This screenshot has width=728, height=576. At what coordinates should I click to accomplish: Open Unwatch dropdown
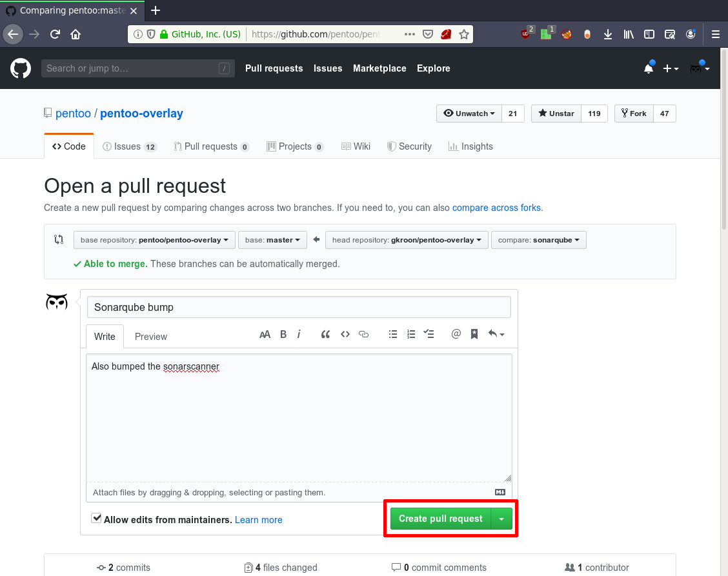[x=469, y=114]
